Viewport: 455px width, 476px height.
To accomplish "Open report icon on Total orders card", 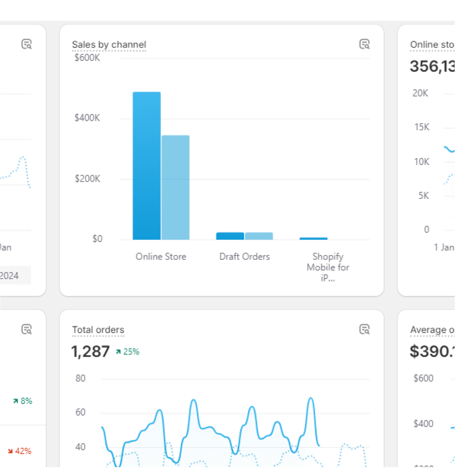I will click(x=364, y=330).
